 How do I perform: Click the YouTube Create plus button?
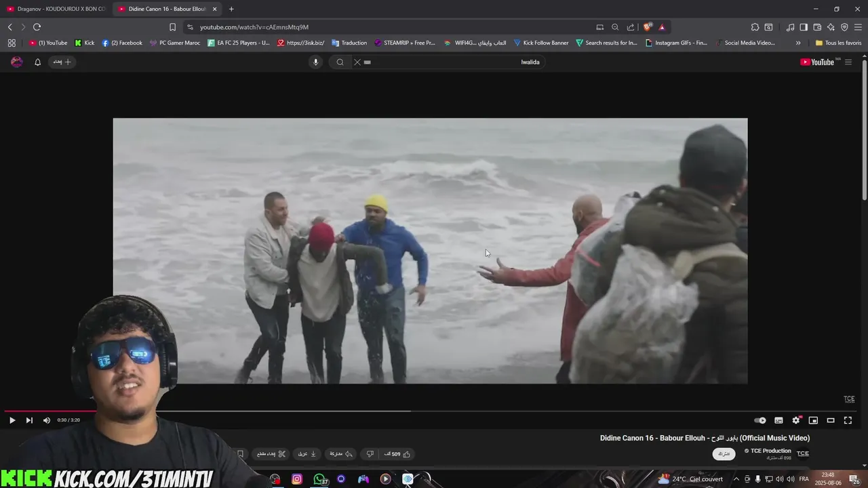click(62, 62)
